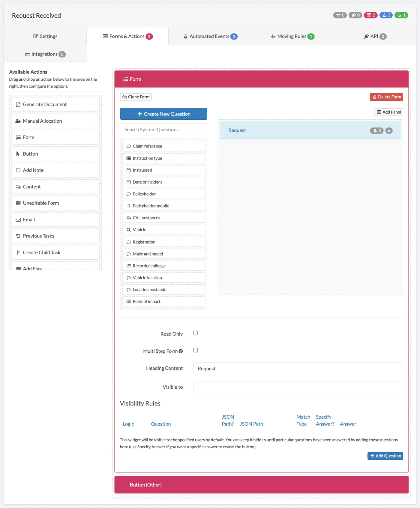420x508 pixels.
Task: Click the user count badge on Request panel
Action: pyautogui.click(x=377, y=130)
